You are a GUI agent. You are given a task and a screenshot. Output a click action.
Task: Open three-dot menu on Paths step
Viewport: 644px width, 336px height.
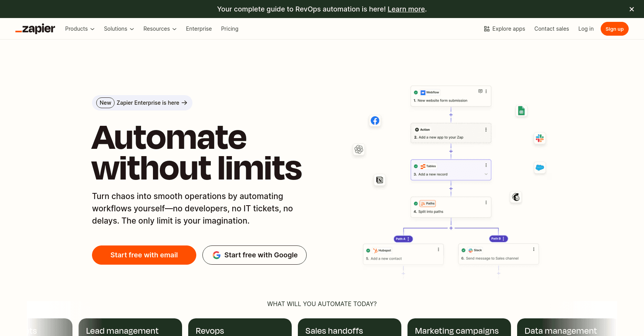486,203
